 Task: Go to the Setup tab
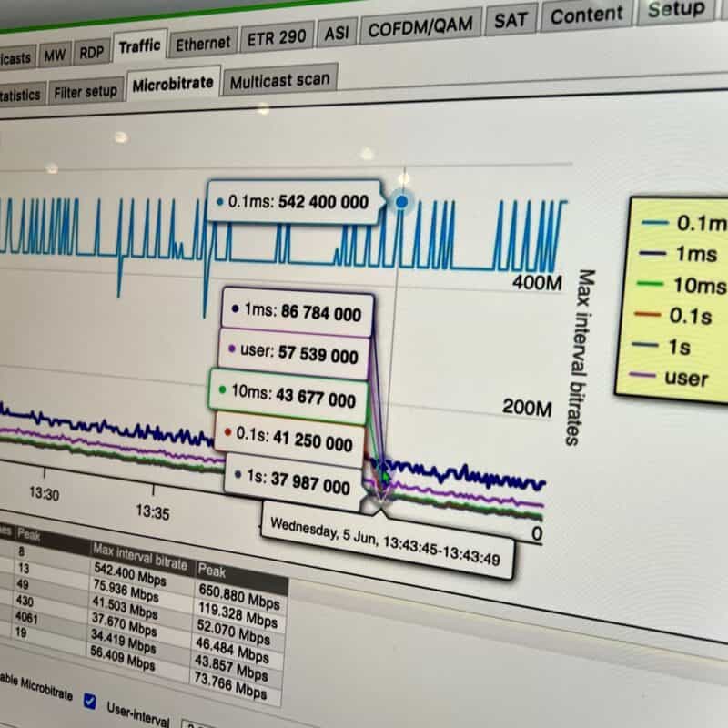[x=676, y=10]
